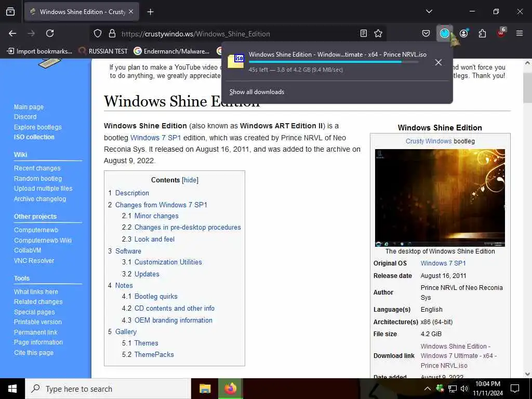Select the Windows Shine Edition tab
The height and width of the screenshot is (399, 532).
(82, 12)
